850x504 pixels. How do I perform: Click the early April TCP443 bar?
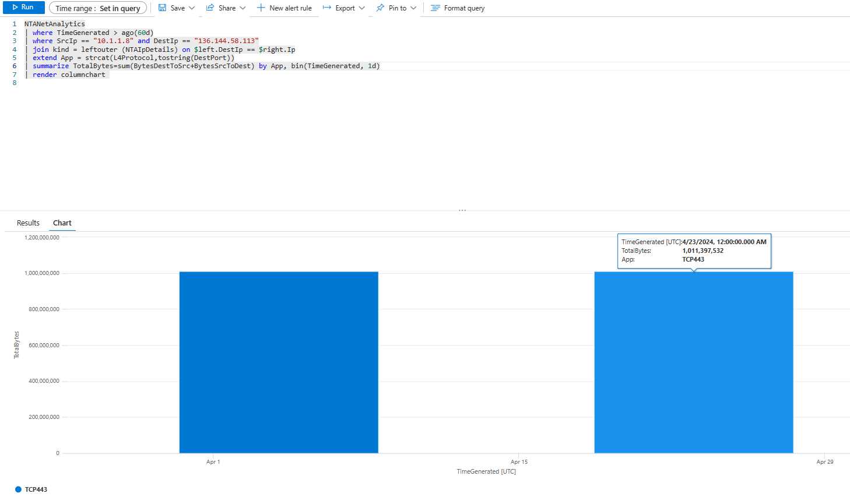tap(279, 362)
